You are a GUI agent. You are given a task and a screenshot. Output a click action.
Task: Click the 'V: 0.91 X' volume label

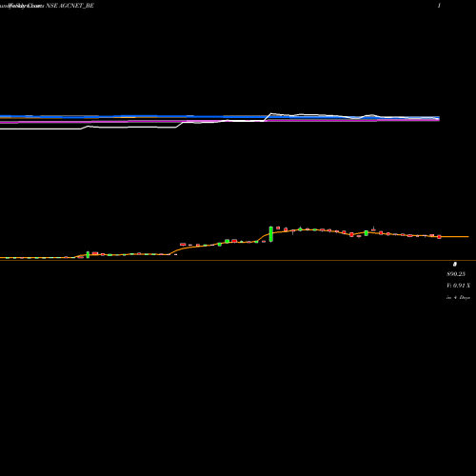[x=458, y=286]
